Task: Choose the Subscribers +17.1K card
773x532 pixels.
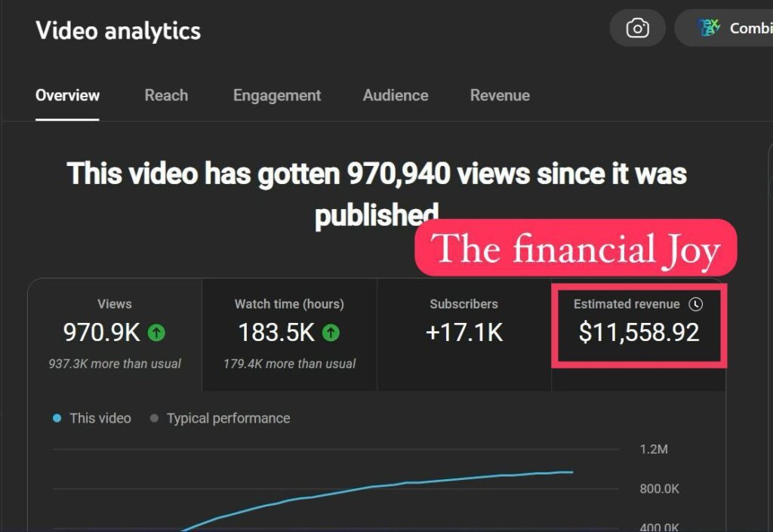Action: coord(463,332)
